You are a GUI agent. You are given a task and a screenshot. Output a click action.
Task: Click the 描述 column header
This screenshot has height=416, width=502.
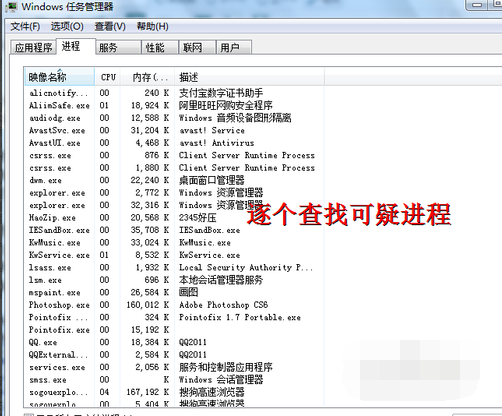coord(249,77)
